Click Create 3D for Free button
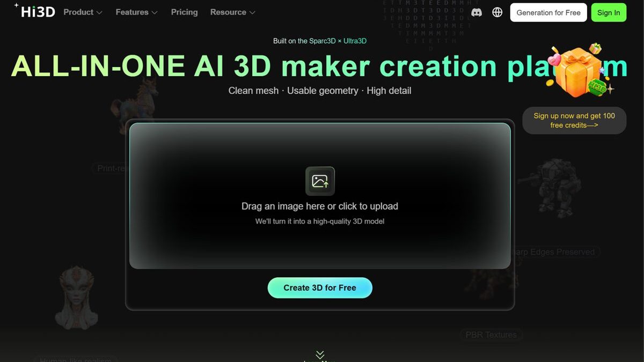 tap(320, 288)
